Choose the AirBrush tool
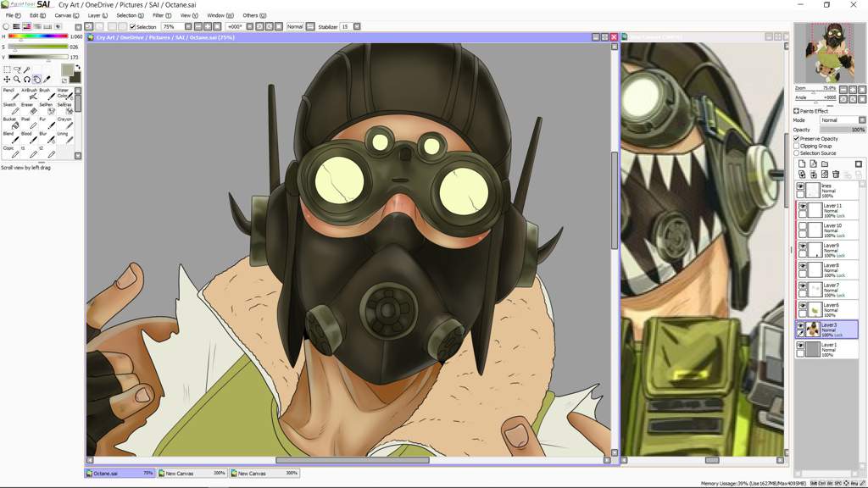 point(29,94)
